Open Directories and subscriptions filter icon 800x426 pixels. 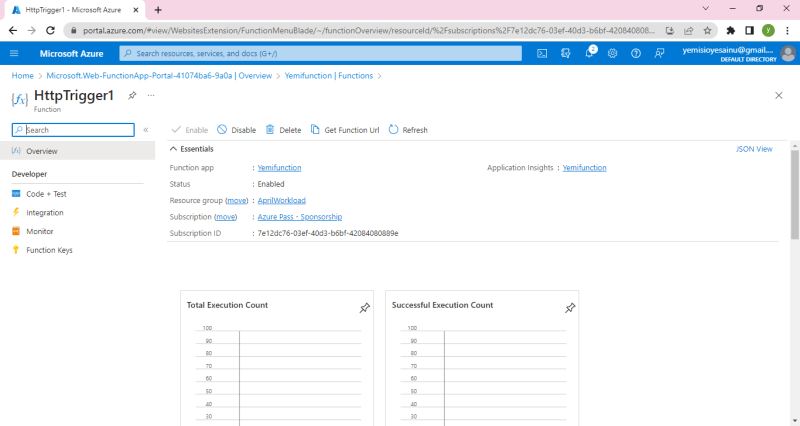[565, 53]
